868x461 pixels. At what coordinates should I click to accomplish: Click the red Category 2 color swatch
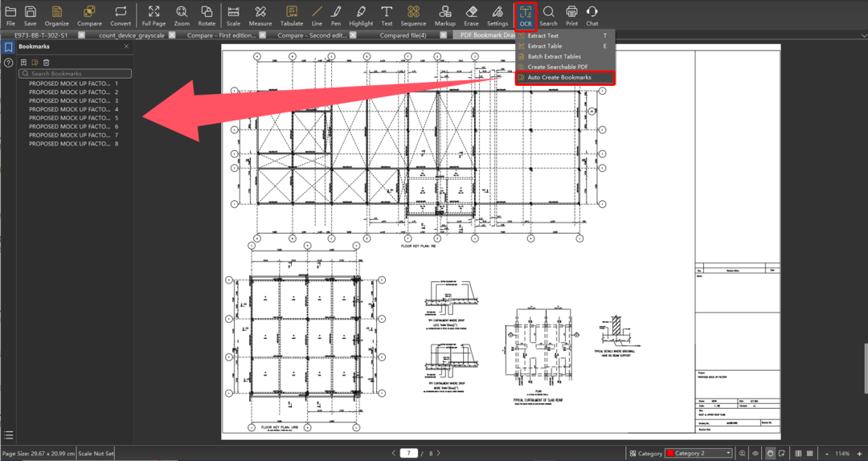(x=669, y=453)
